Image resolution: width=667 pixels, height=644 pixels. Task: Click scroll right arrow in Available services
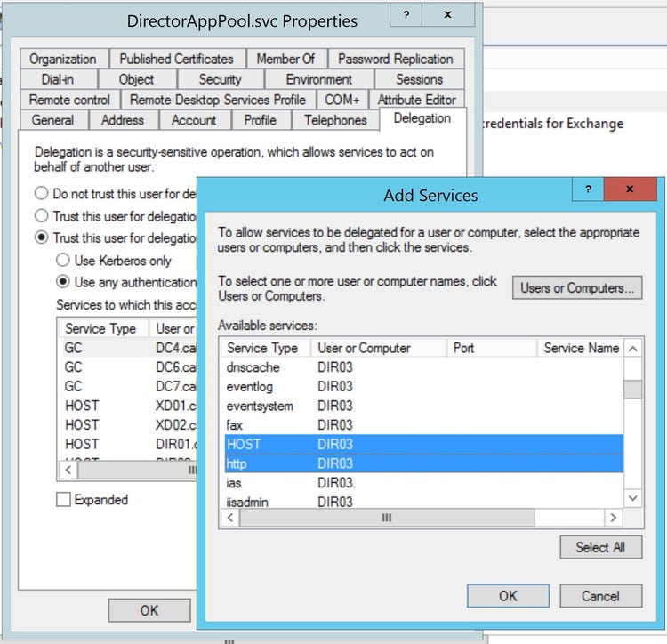coord(614,518)
